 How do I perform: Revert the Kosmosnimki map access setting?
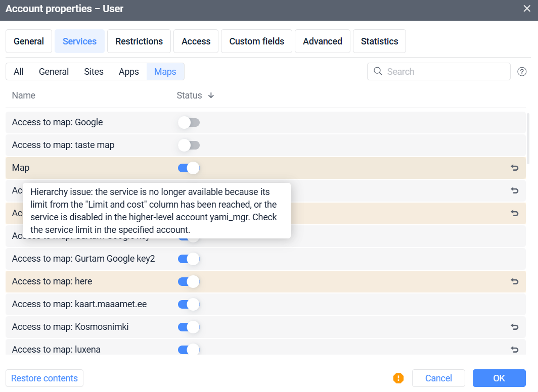click(x=515, y=327)
